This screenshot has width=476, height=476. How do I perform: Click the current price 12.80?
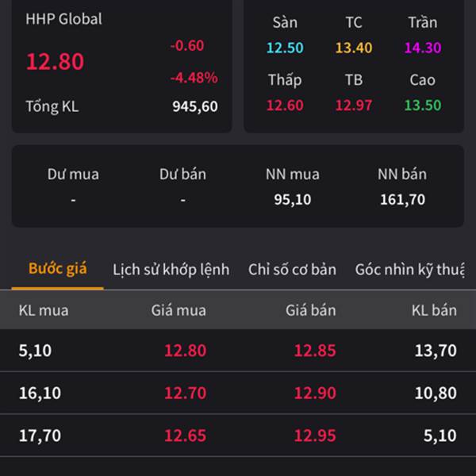click(x=55, y=62)
